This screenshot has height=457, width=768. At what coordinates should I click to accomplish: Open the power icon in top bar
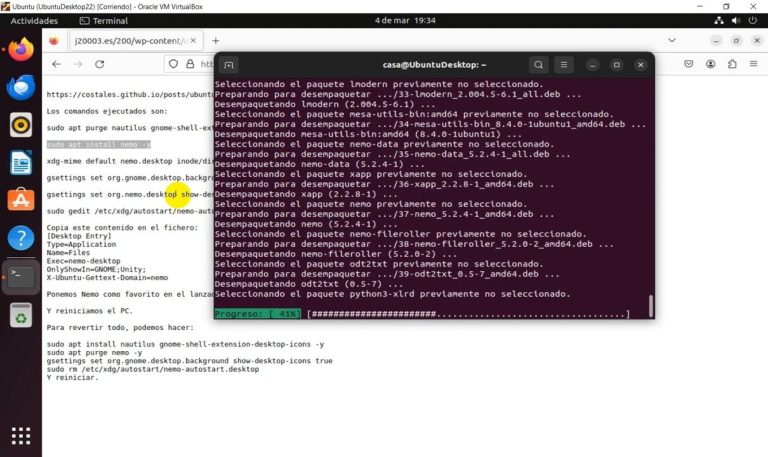[x=753, y=21]
